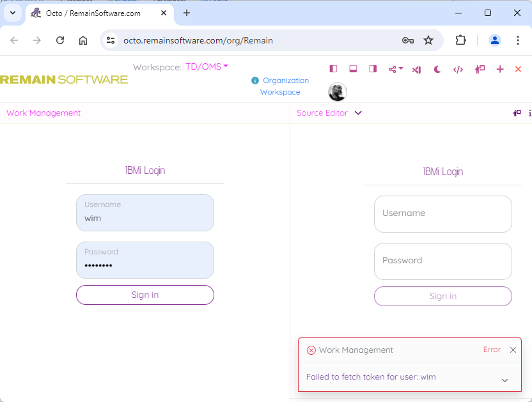This screenshot has width=532, height=402.
Task: Sign in to Work Management IBMi
Action: tap(145, 295)
